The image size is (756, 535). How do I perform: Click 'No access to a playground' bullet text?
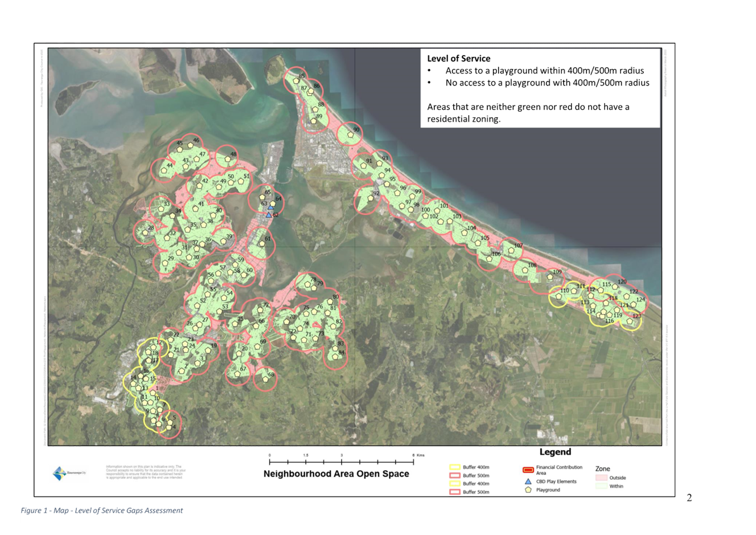pos(547,83)
